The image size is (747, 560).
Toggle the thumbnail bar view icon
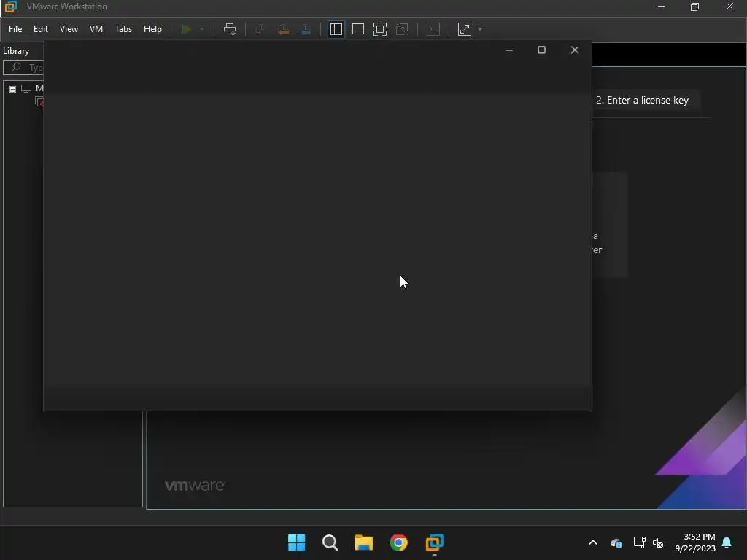coord(357,29)
